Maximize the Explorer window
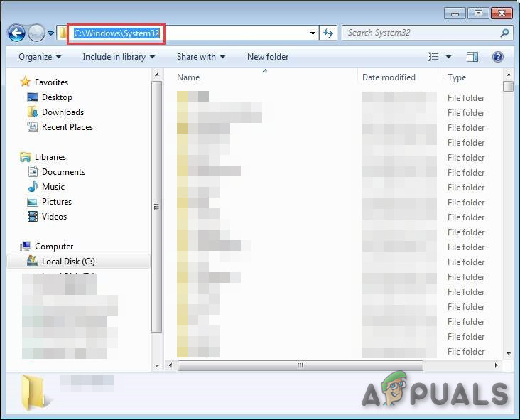 (x=478, y=14)
